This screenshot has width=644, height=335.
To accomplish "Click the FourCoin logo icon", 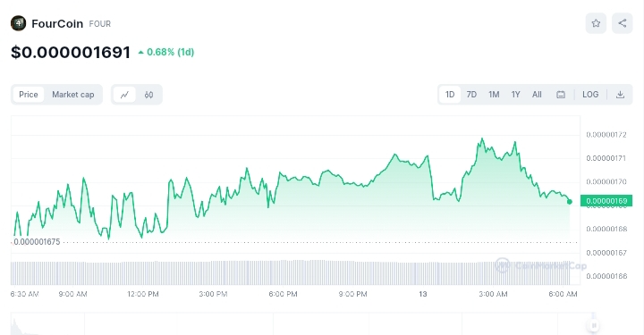I will tap(18, 23).
